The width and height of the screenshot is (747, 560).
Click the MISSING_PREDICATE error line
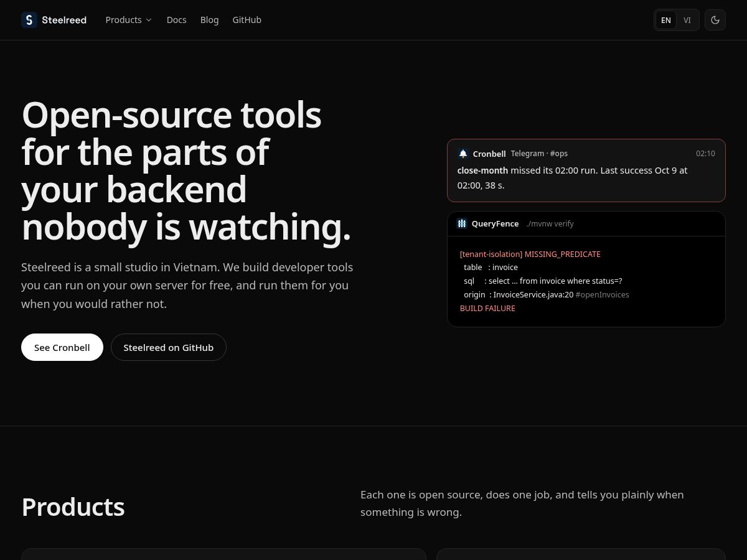point(530,254)
